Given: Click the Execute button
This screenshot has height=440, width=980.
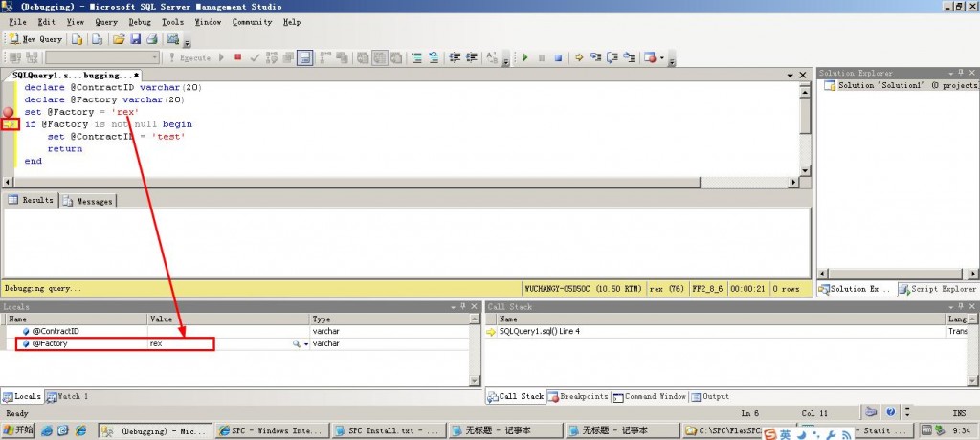Looking at the screenshot, I should 190,57.
